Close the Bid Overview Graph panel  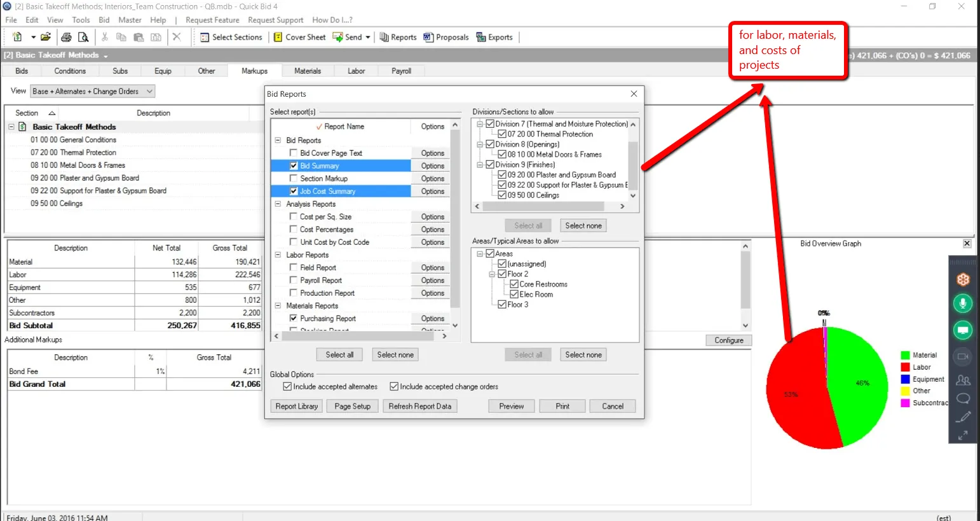(x=967, y=244)
